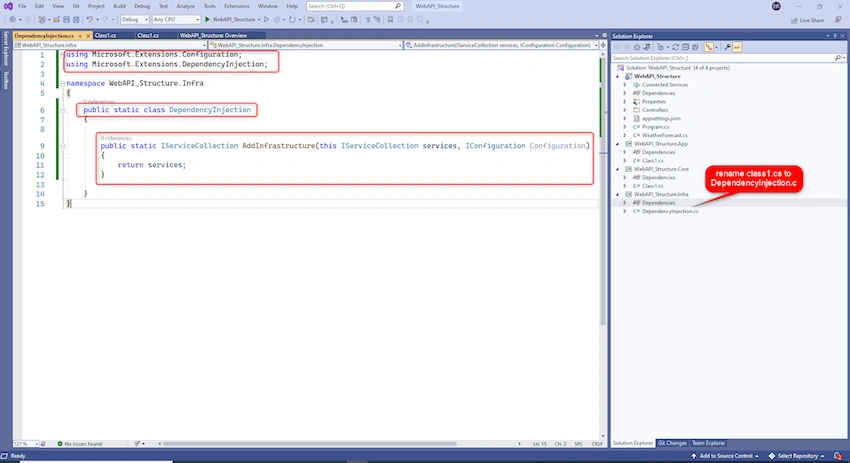Screen dimensions: 850x463
Task: Click the Live Share icon
Action: 794,20
